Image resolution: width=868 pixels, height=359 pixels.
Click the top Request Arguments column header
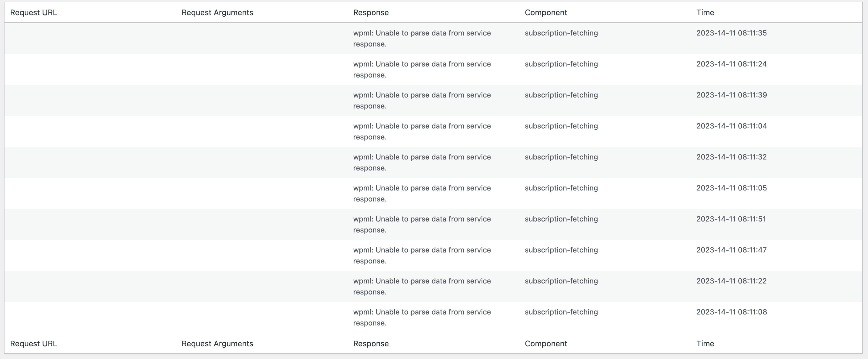coord(217,12)
